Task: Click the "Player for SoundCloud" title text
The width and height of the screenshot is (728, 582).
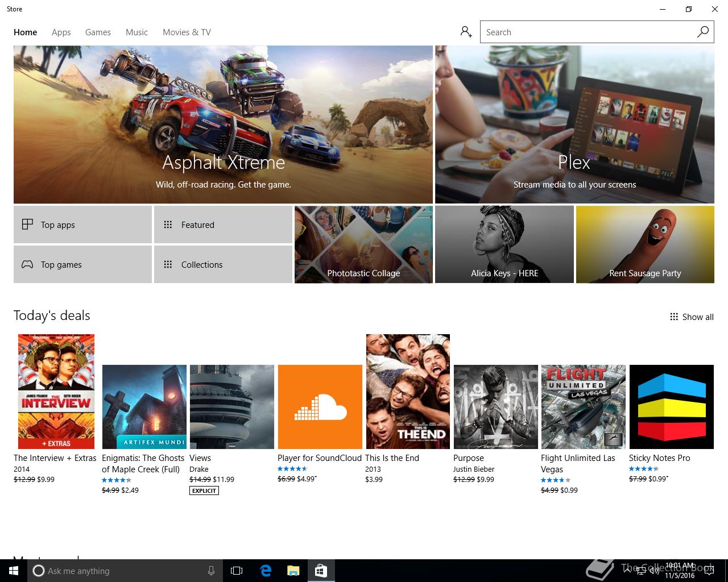Action: point(320,458)
